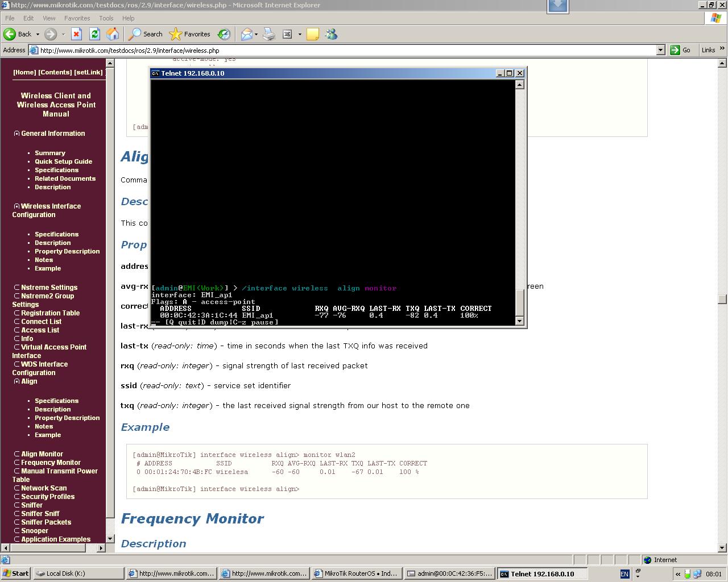Open the Favorites menu
This screenshot has width=728, height=582.
[77, 18]
